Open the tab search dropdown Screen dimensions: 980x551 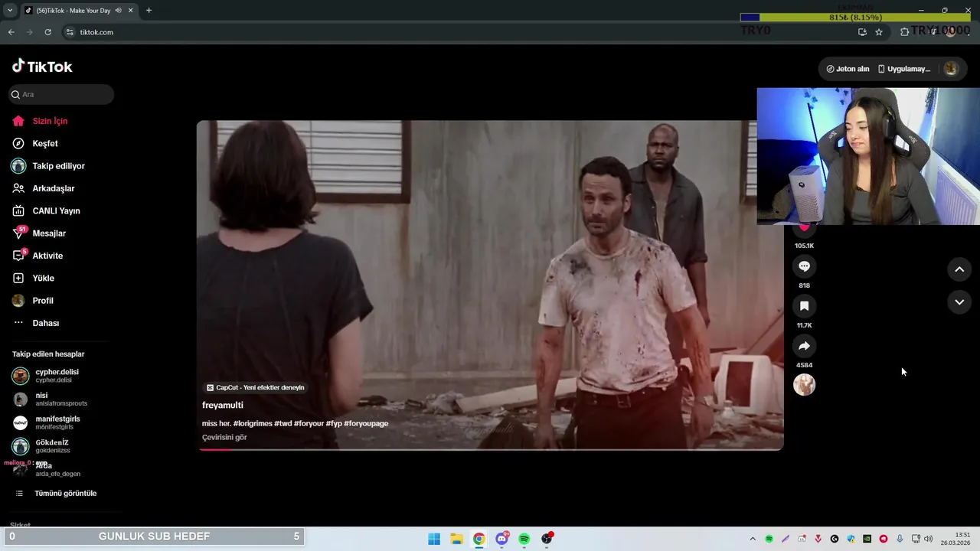(10, 11)
